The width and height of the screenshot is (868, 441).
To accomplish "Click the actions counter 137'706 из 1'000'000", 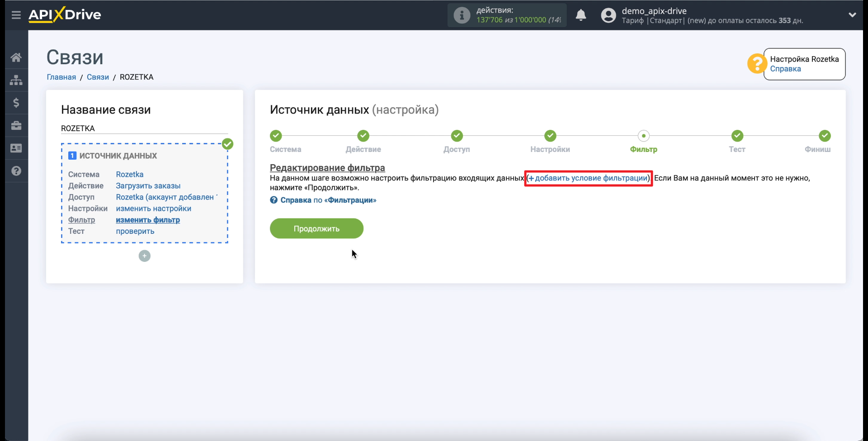I will [518, 20].
